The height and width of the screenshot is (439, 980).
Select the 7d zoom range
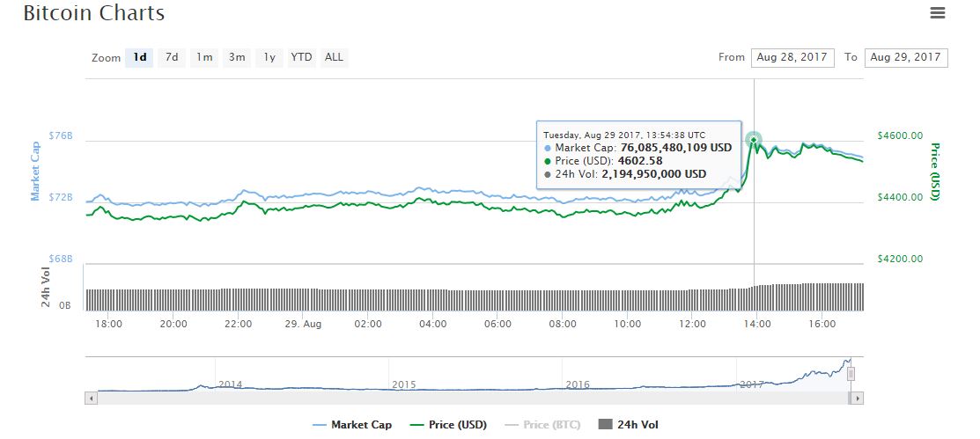pos(172,57)
